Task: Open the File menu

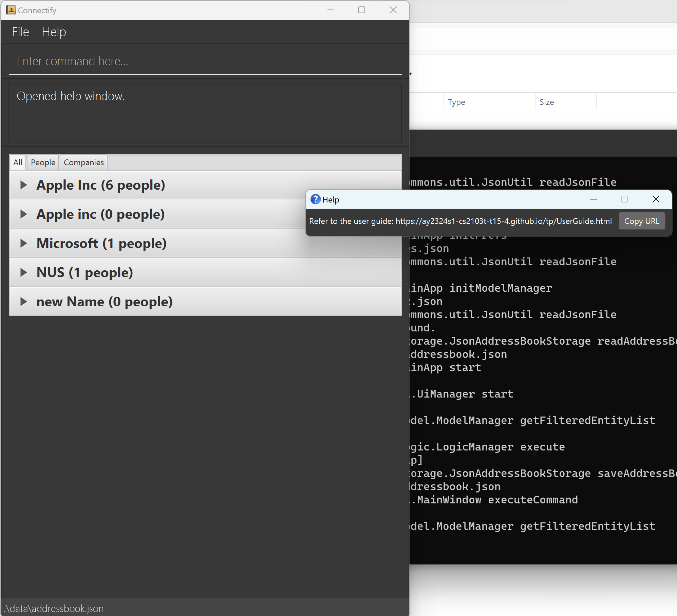Action: tap(20, 32)
